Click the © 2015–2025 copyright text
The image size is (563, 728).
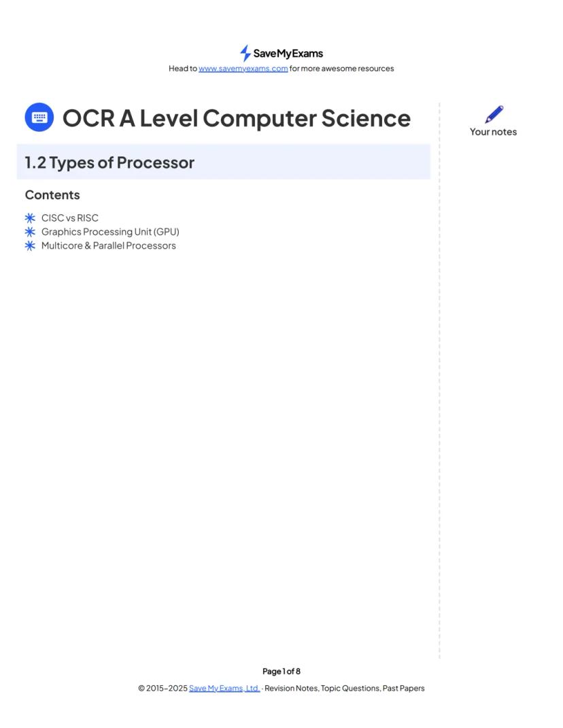coord(163,689)
